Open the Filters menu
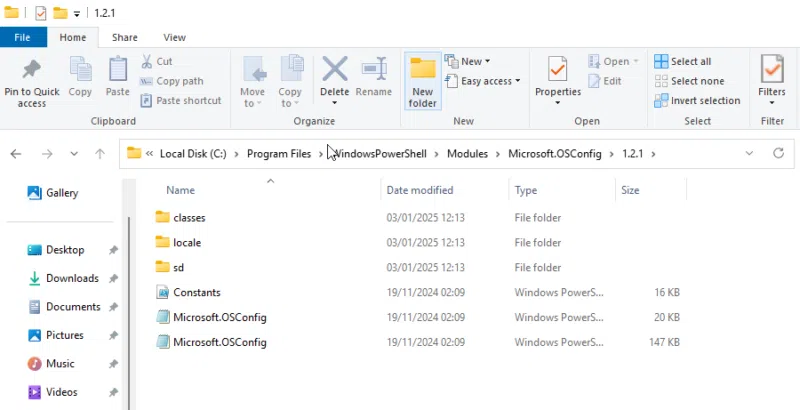 pyautogui.click(x=771, y=82)
